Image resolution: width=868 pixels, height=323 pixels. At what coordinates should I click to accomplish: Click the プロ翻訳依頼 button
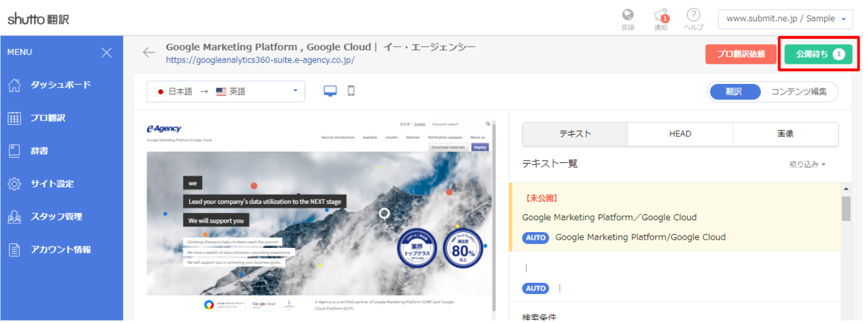(741, 54)
